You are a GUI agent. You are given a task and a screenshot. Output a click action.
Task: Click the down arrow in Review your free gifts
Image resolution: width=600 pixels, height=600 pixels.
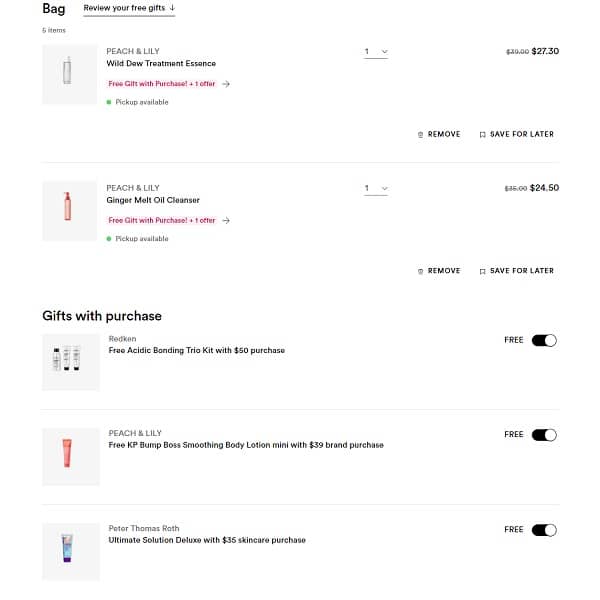pos(171,8)
